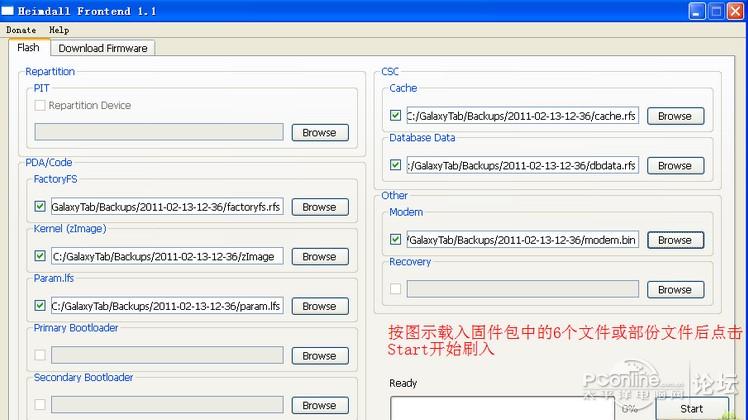The image size is (748, 420).
Task: Browse for the Database Data file
Action: [675, 166]
